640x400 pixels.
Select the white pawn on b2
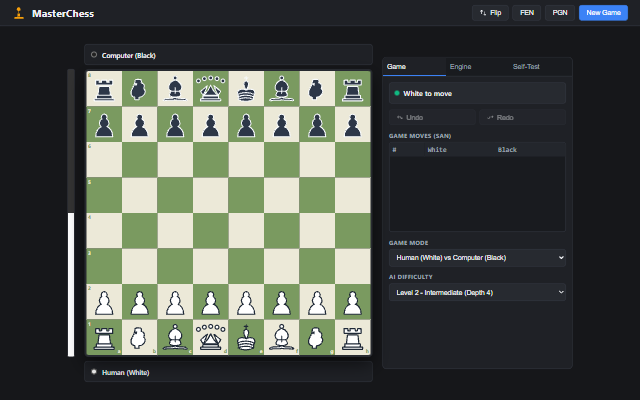(140, 302)
